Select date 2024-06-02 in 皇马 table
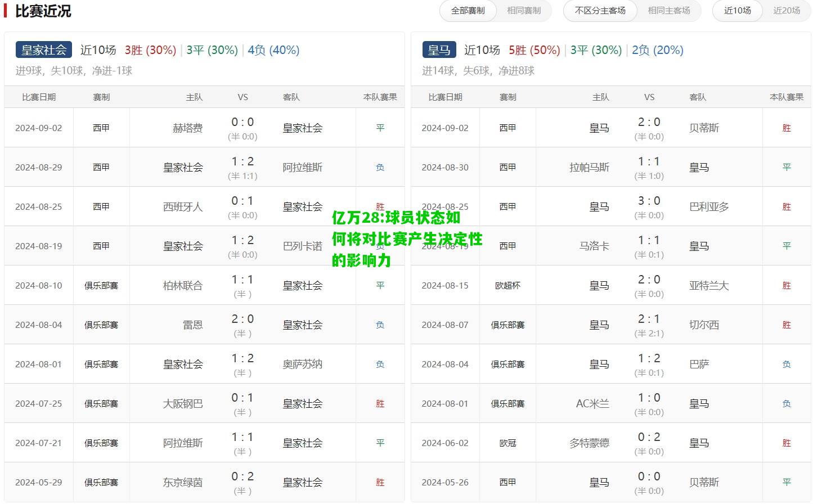Screen dimensions: 813x504 pyautogui.click(x=445, y=443)
